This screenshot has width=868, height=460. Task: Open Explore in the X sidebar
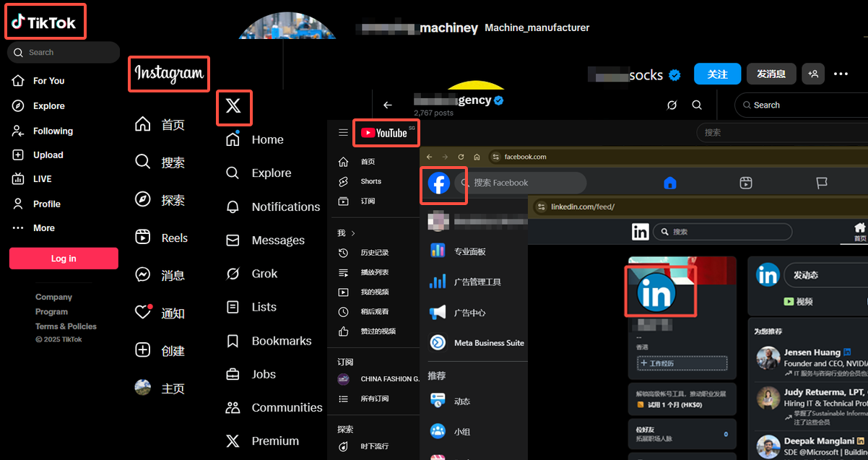259,173
